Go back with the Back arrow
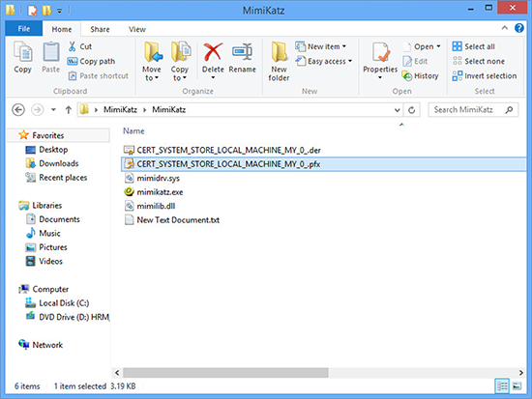The height and width of the screenshot is (399, 532). 18,110
